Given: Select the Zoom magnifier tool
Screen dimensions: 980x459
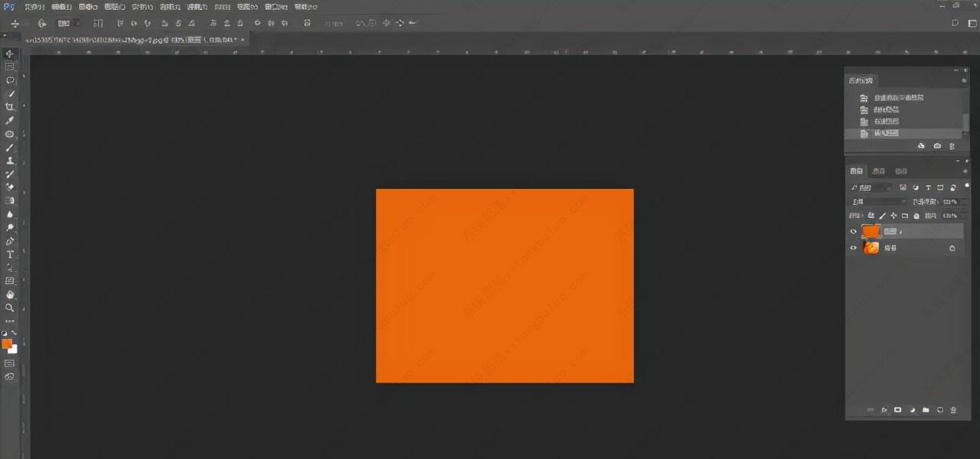Looking at the screenshot, I should pos(10,308).
